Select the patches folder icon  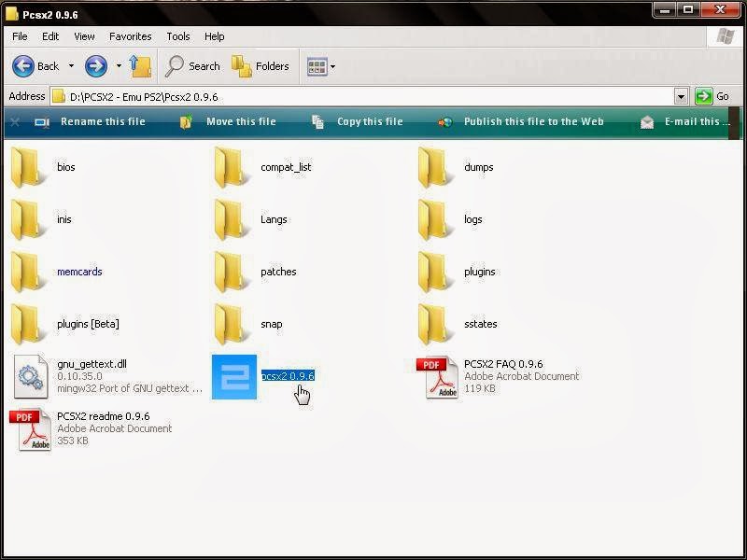[x=232, y=272]
